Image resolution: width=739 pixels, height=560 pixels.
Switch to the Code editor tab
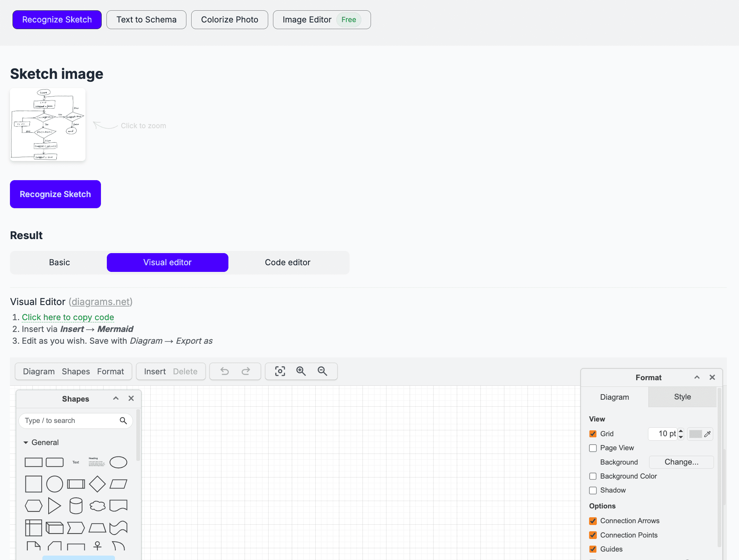287,262
